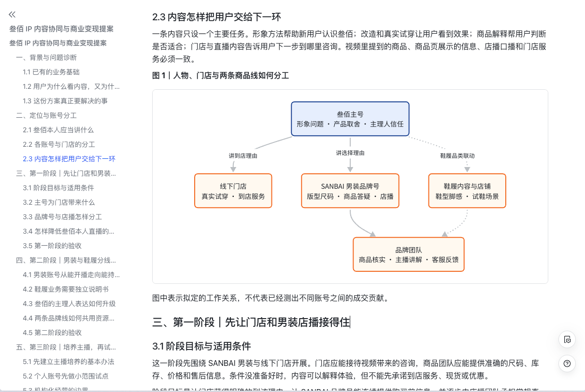Jump to 二、定位与账号分工 section
Viewport: 585px width, 392px height.
point(46,115)
